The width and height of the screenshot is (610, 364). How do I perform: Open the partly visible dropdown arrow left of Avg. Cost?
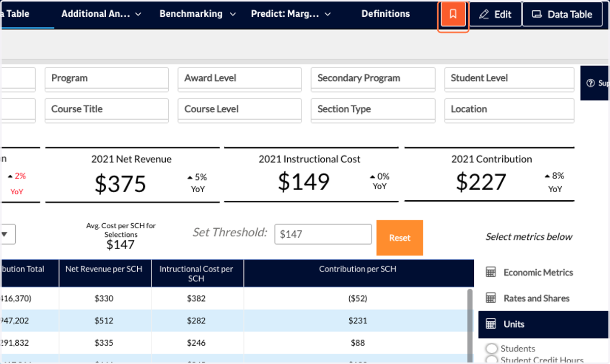(x=5, y=234)
